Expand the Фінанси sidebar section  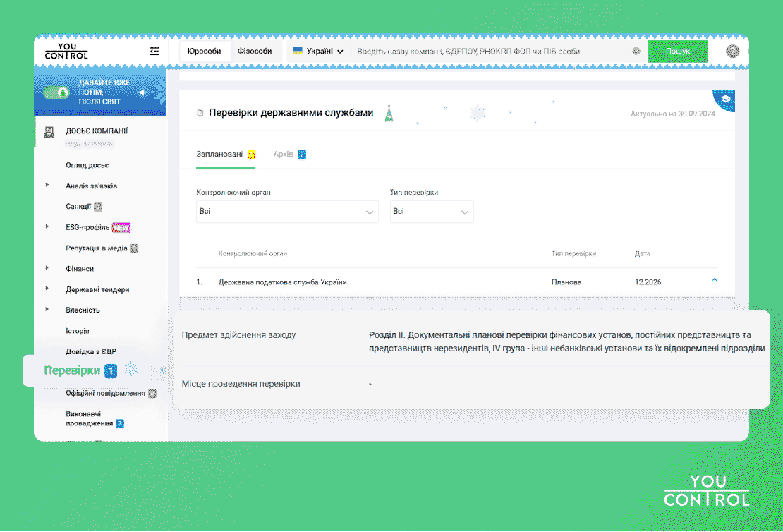[x=47, y=269]
